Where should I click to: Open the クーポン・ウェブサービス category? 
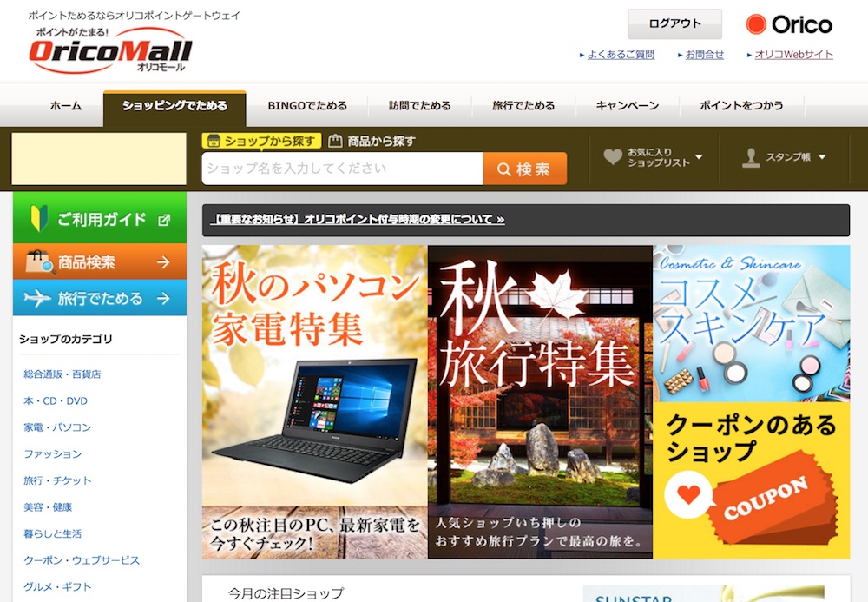coord(82,560)
